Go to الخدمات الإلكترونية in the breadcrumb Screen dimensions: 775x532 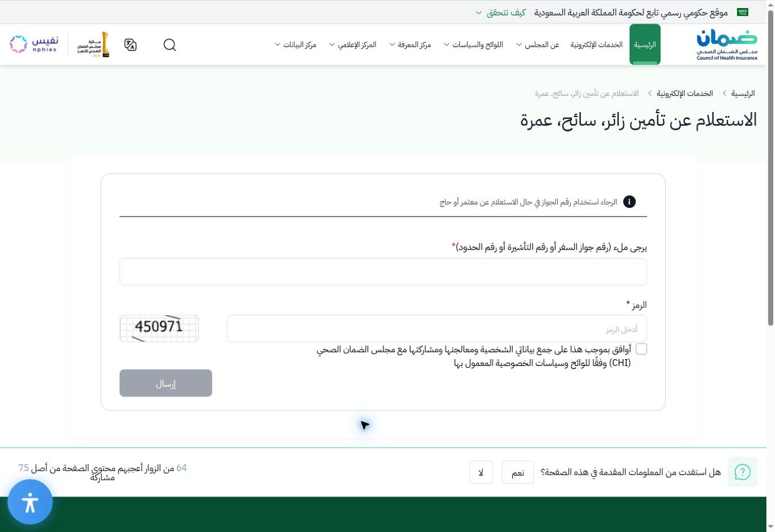pyautogui.click(x=685, y=93)
